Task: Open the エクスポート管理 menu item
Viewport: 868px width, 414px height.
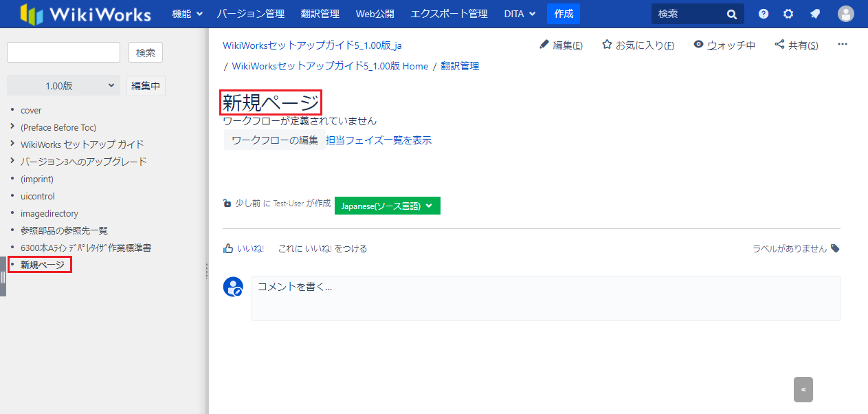Action: [x=449, y=14]
